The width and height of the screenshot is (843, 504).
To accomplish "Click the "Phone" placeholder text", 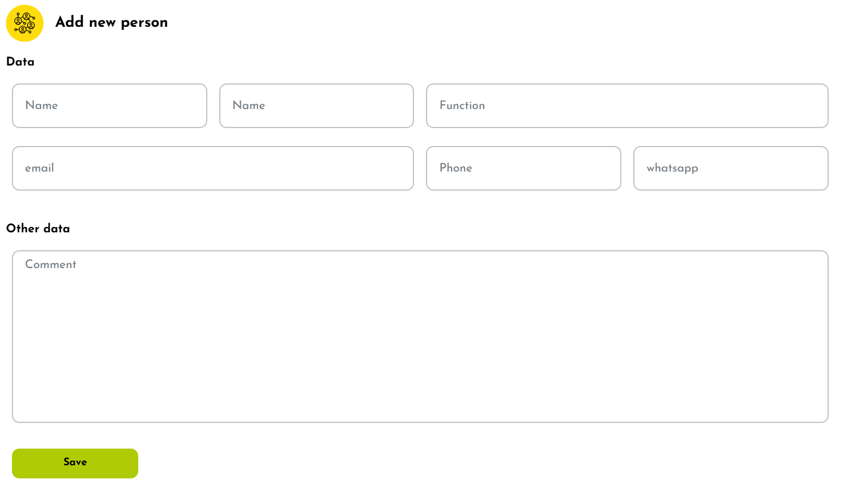I will point(456,168).
